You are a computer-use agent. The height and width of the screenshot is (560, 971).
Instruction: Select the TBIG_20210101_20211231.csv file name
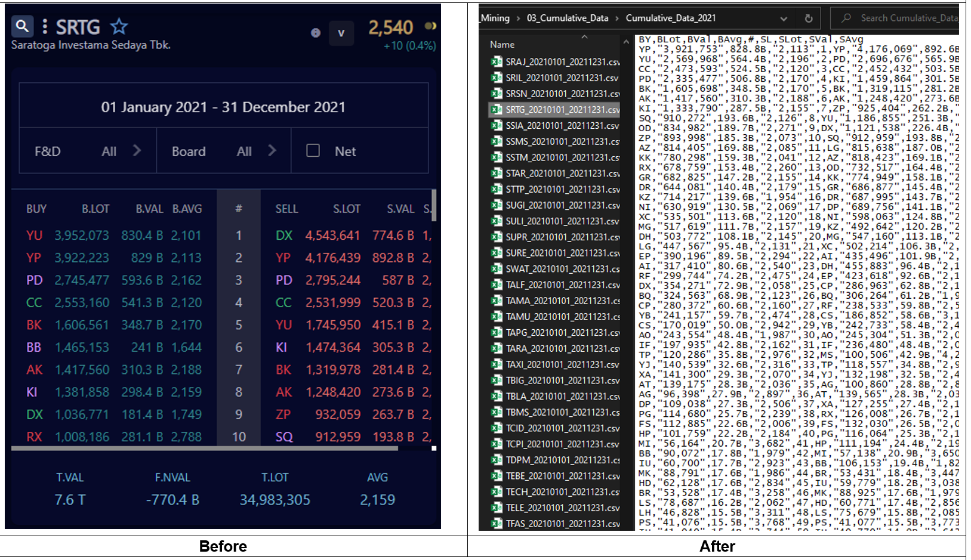(563, 380)
